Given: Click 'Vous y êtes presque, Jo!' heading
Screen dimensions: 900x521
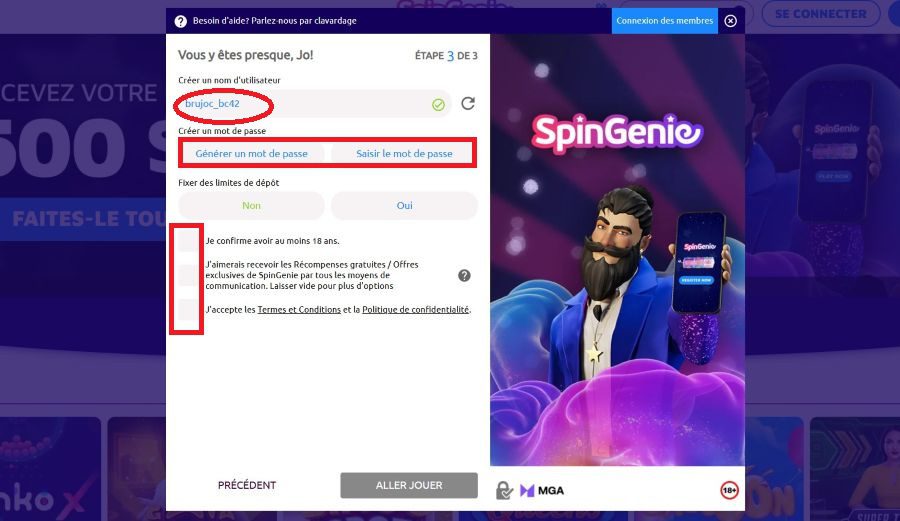Looking at the screenshot, I should click(246, 55).
